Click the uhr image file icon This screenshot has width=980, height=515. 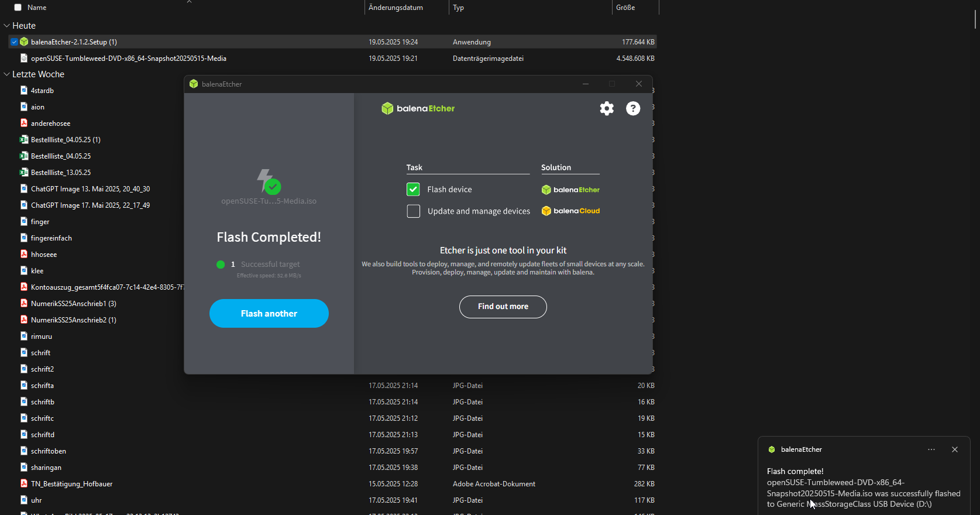coord(24,500)
